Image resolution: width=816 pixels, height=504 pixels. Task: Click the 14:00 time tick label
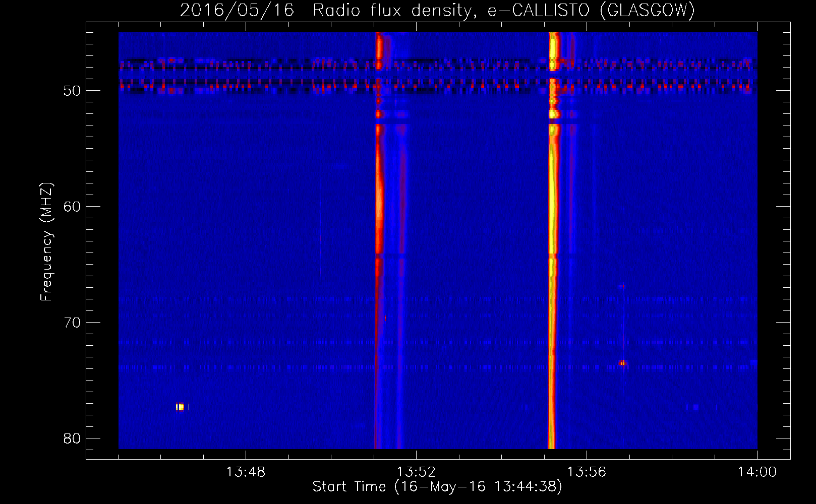[757, 472]
